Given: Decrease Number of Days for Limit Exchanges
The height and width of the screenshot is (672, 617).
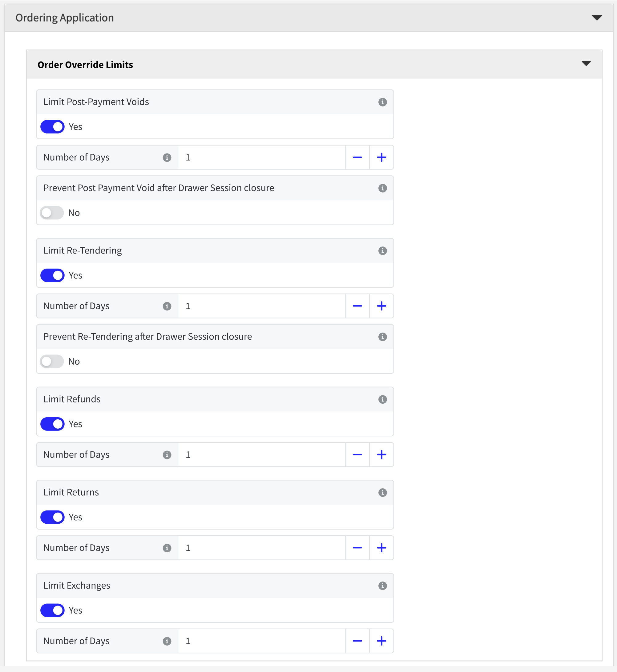Looking at the screenshot, I should (357, 641).
